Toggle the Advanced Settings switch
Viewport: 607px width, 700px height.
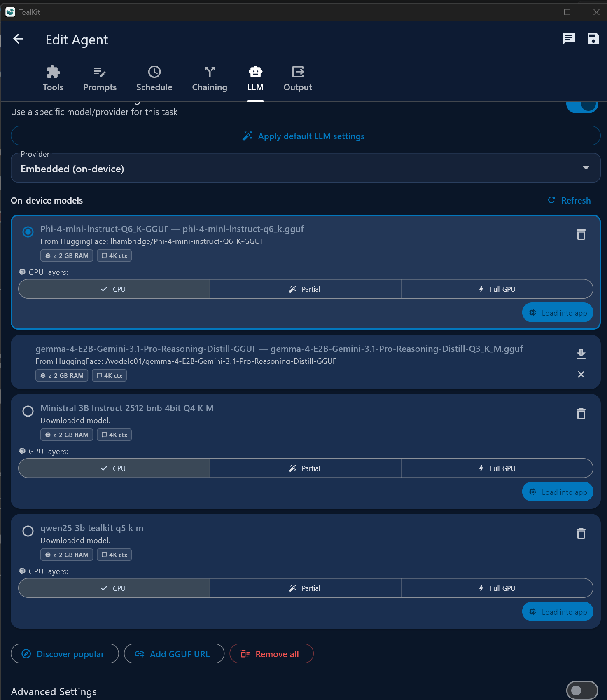point(582,691)
